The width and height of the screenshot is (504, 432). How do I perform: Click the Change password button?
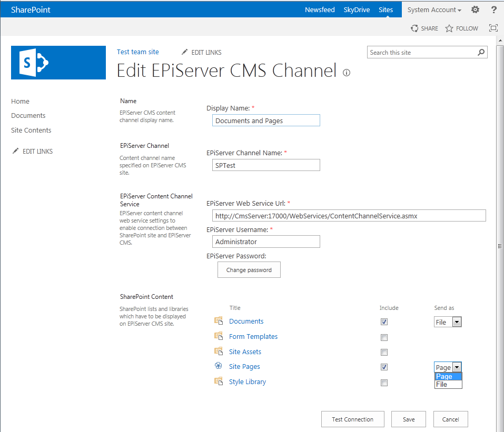pos(249,270)
